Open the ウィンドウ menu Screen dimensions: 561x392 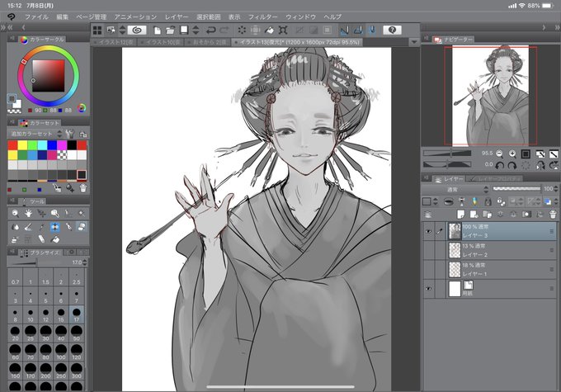[x=300, y=17]
